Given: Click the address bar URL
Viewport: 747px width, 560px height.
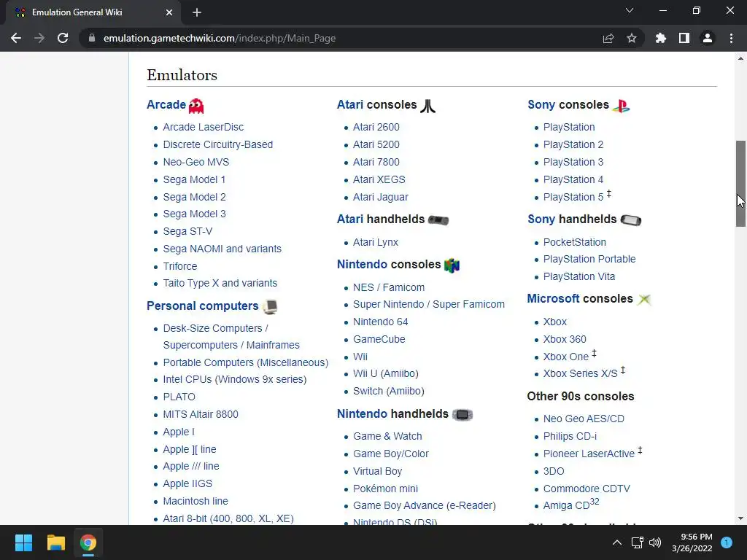Looking at the screenshot, I should [x=220, y=38].
